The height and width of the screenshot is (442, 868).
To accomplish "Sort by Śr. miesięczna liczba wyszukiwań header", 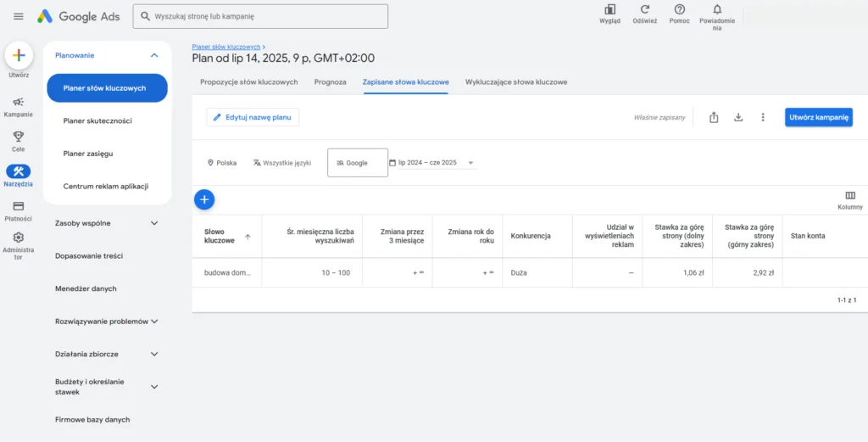I will point(321,236).
